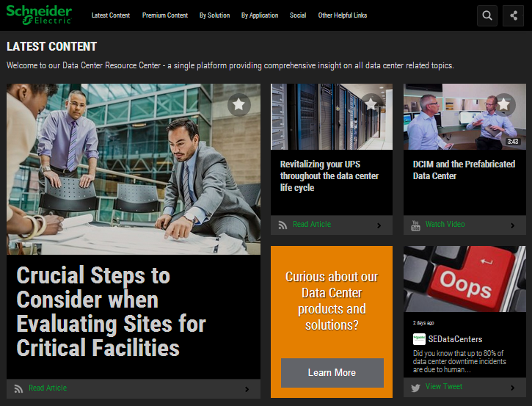Click the Twitter bird icon beside View Tweet
This screenshot has width=532, height=406.
point(415,387)
